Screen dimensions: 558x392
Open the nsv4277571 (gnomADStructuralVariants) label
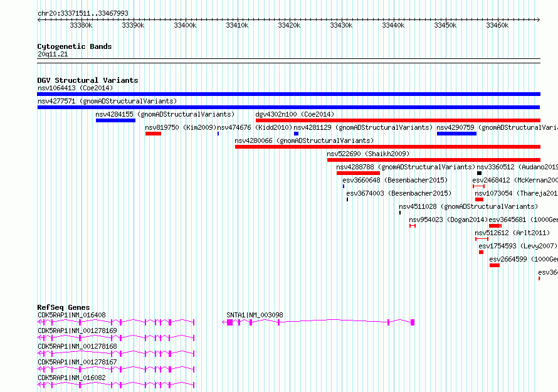click(x=107, y=101)
